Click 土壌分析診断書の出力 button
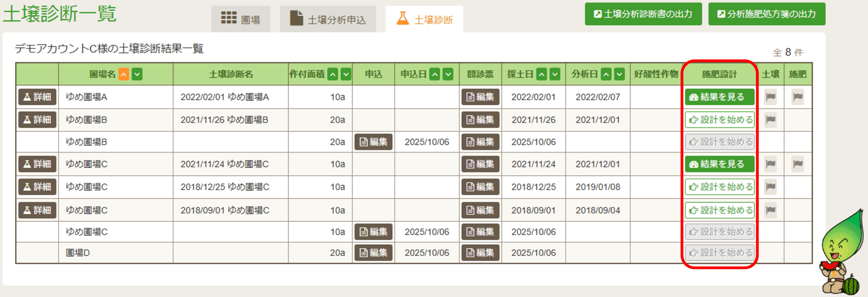Image resolution: width=868 pixels, height=297 pixels. coord(643,14)
